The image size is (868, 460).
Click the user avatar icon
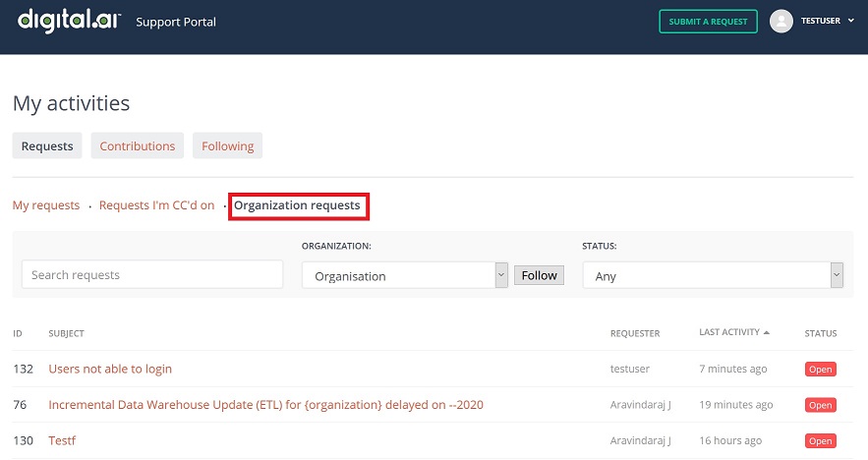[x=781, y=21]
